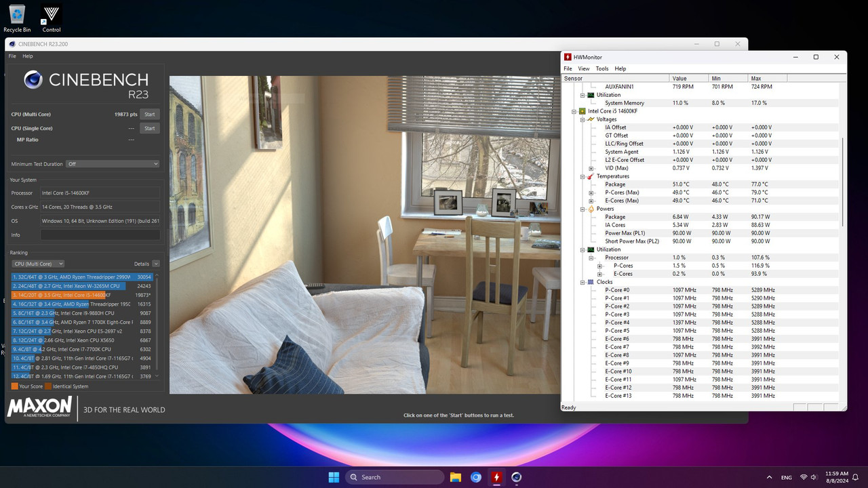Click the Clocks category icon
This screenshot has height=488, width=868.
coord(591,282)
